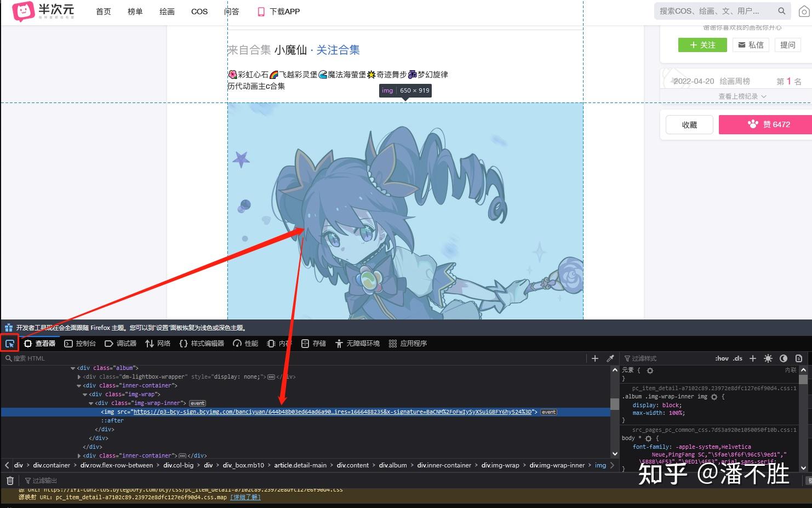Open the 榜单 rankings menu item
Viewport: 812px width, 508px height.
pos(135,12)
